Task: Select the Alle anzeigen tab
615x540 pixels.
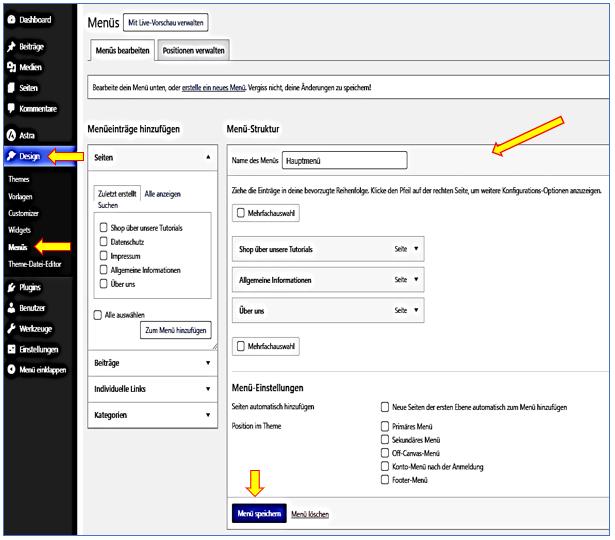Action: (162, 193)
